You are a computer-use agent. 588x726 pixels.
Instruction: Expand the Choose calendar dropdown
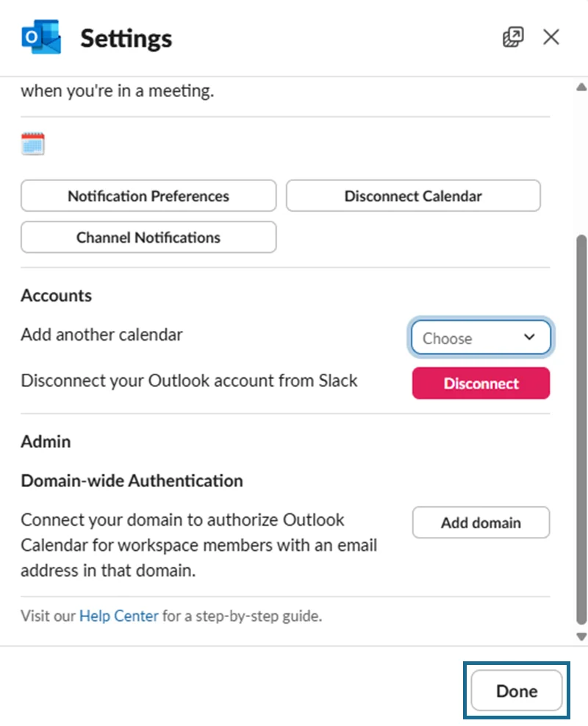pyautogui.click(x=481, y=338)
